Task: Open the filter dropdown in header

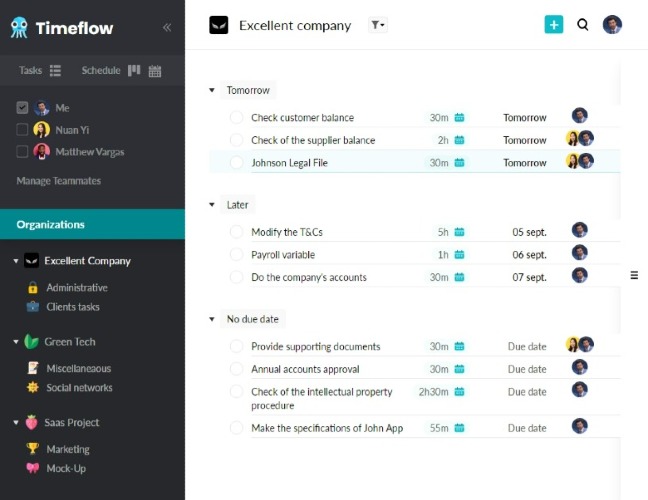Action: tap(378, 25)
